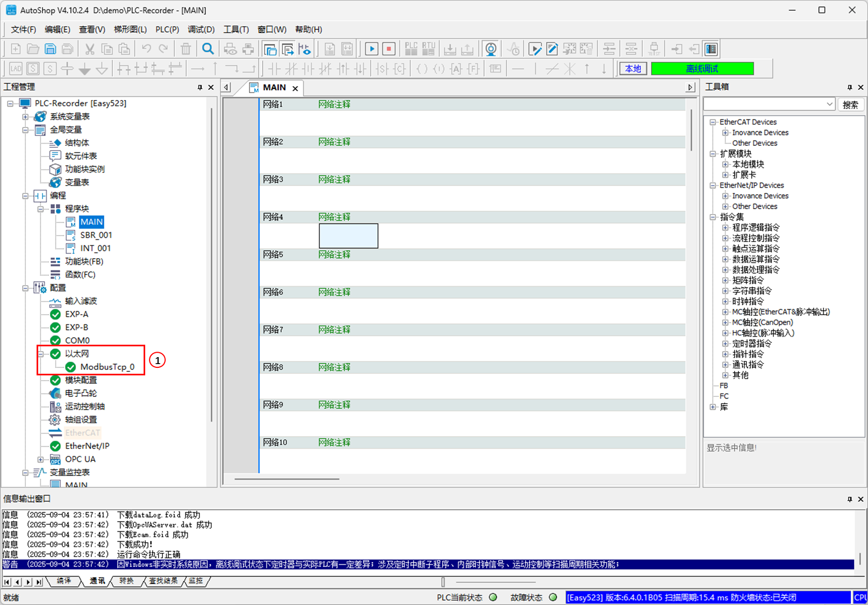The width and height of the screenshot is (868, 605).
Task: Toggle the pin on 信息输出窗口 panel
Action: click(850, 499)
